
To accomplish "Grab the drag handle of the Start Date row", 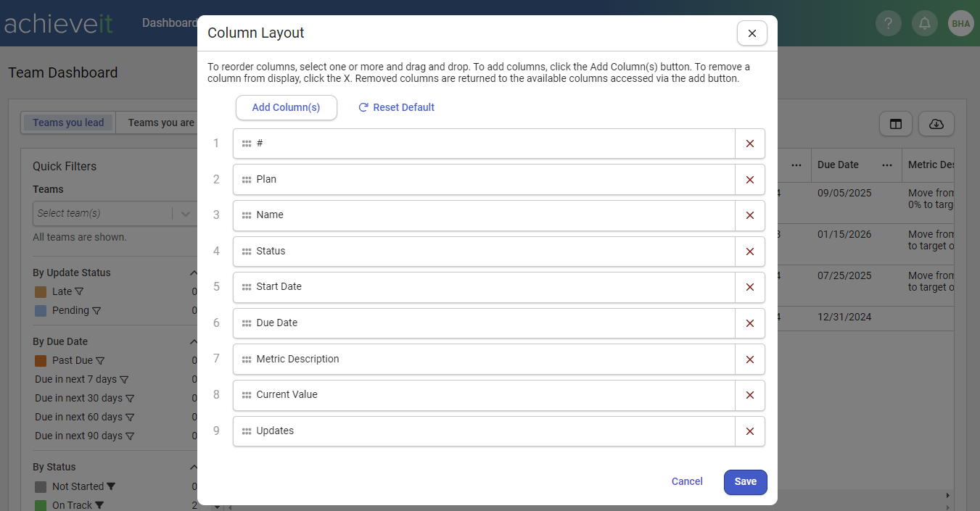I will tap(247, 287).
